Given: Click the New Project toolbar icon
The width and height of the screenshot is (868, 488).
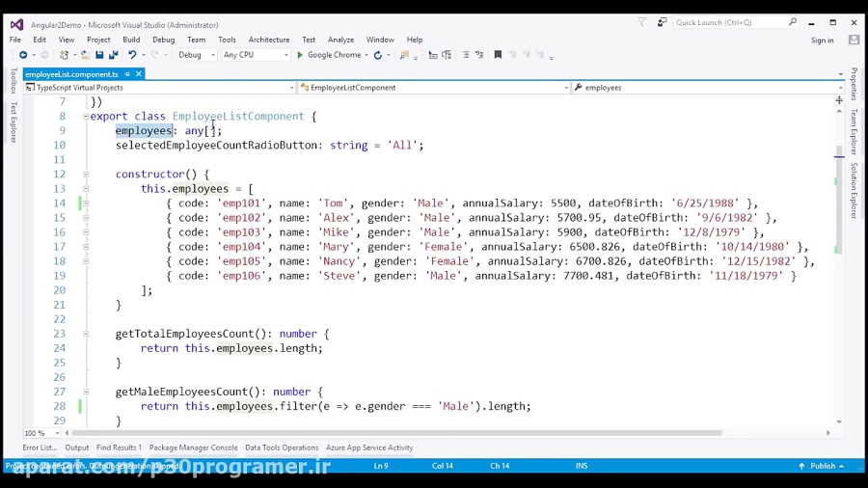Looking at the screenshot, I should pyautogui.click(x=65, y=55).
